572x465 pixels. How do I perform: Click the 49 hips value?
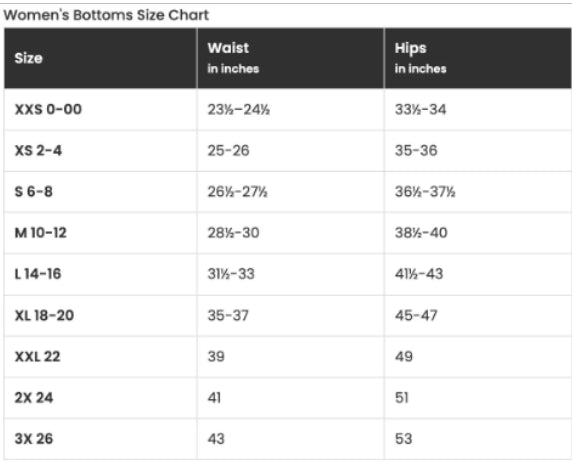click(x=404, y=357)
